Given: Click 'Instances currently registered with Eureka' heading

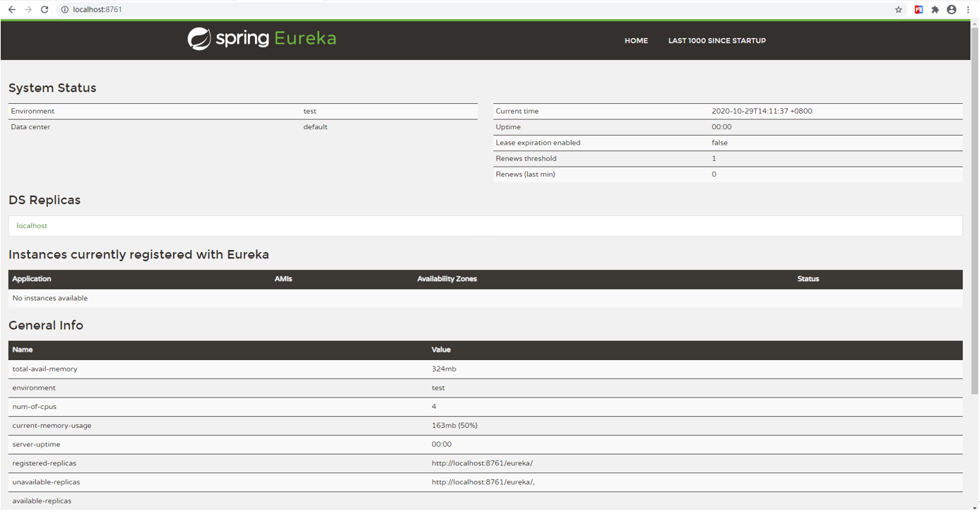Looking at the screenshot, I should click(x=138, y=255).
